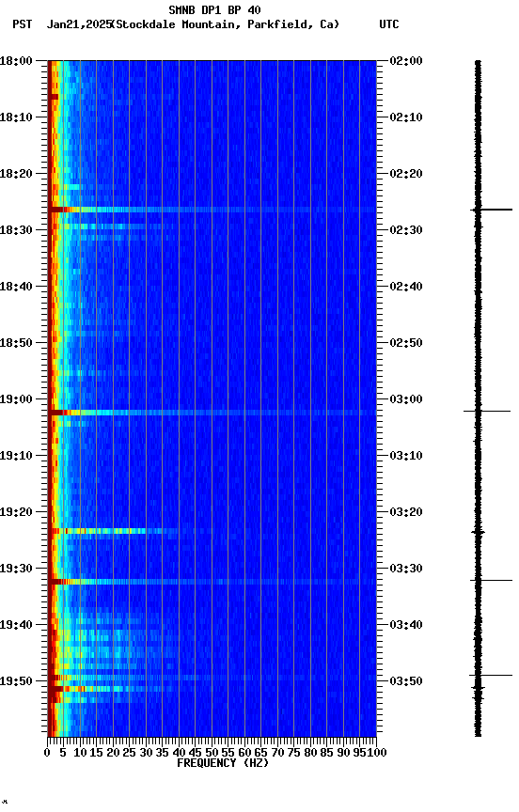Click the 'FREQUENCY (HZ)' axis label
519x812 pixels.
pyautogui.click(x=223, y=763)
